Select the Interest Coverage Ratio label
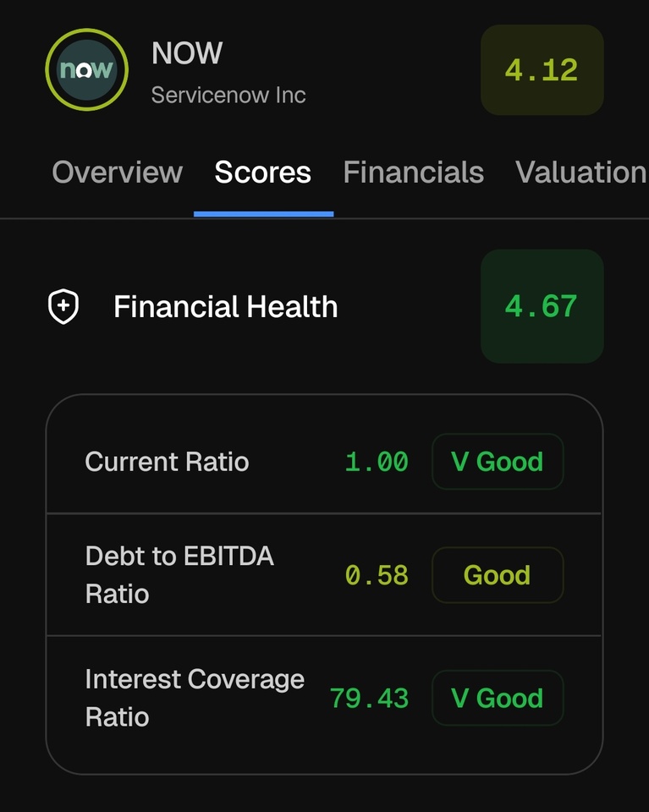This screenshot has height=812, width=649. 195,698
